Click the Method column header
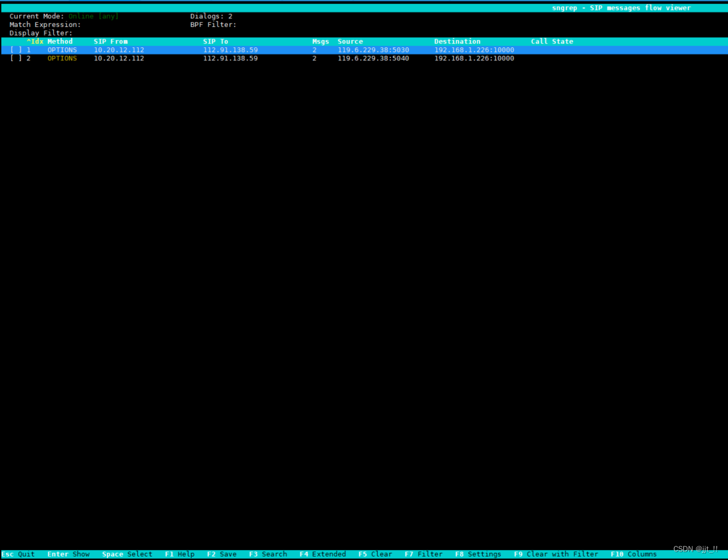Screen dimensions: 728x560 point(60,41)
